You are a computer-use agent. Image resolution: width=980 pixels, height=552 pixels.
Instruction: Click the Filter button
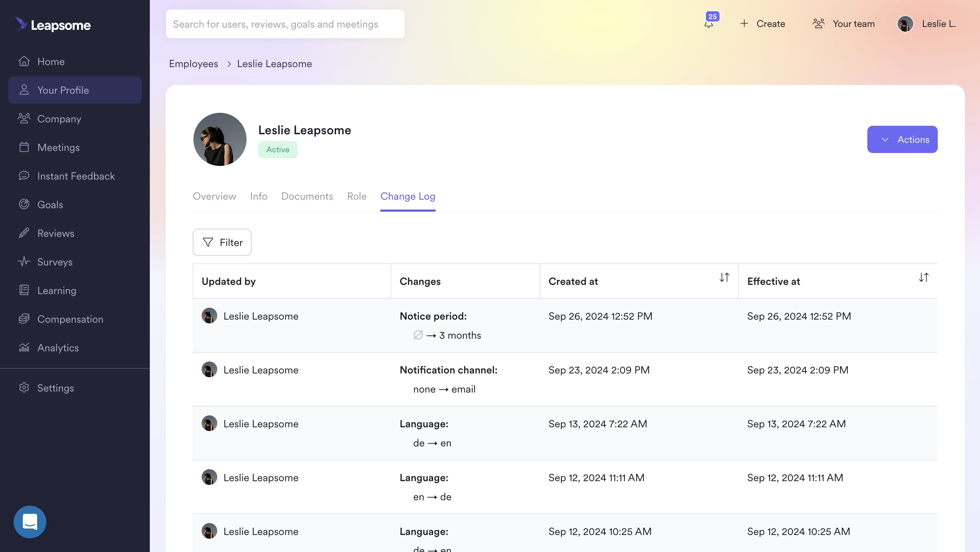click(x=222, y=242)
